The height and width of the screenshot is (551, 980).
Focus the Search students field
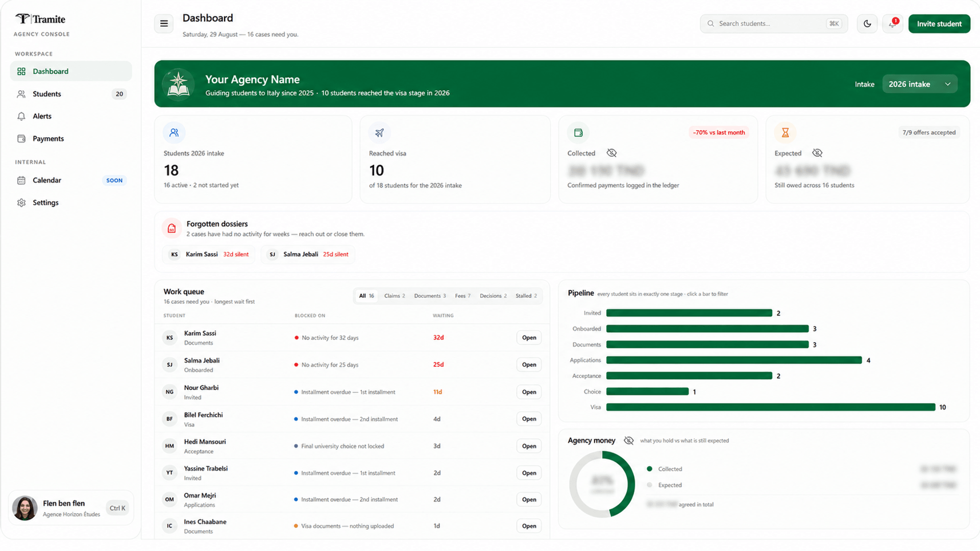tap(774, 23)
